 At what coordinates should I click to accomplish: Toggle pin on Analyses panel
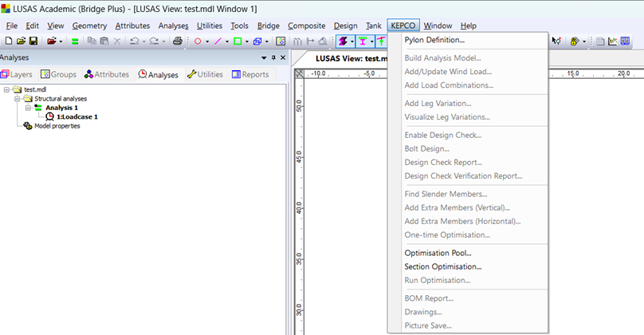click(273, 57)
